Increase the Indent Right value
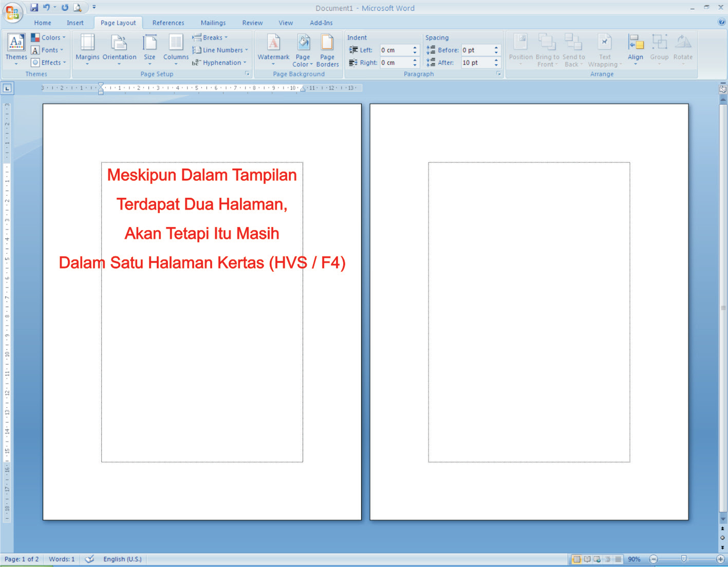The height and width of the screenshot is (567, 728). [x=415, y=60]
